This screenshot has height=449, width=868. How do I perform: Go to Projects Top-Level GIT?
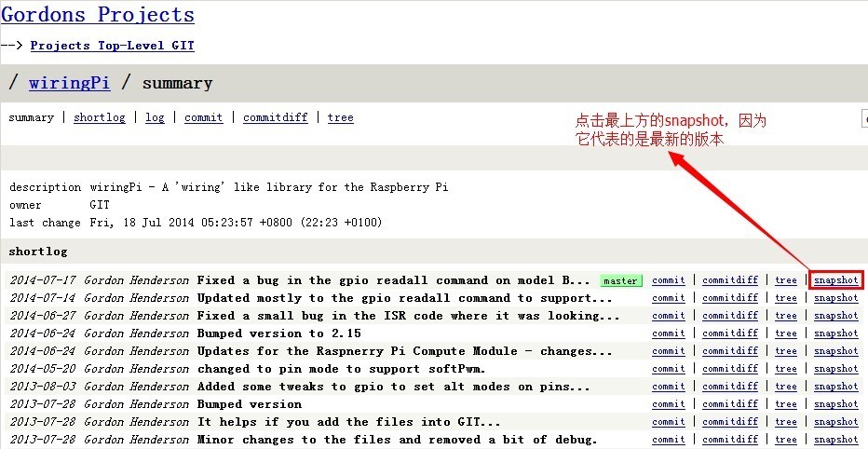click(113, 46)
